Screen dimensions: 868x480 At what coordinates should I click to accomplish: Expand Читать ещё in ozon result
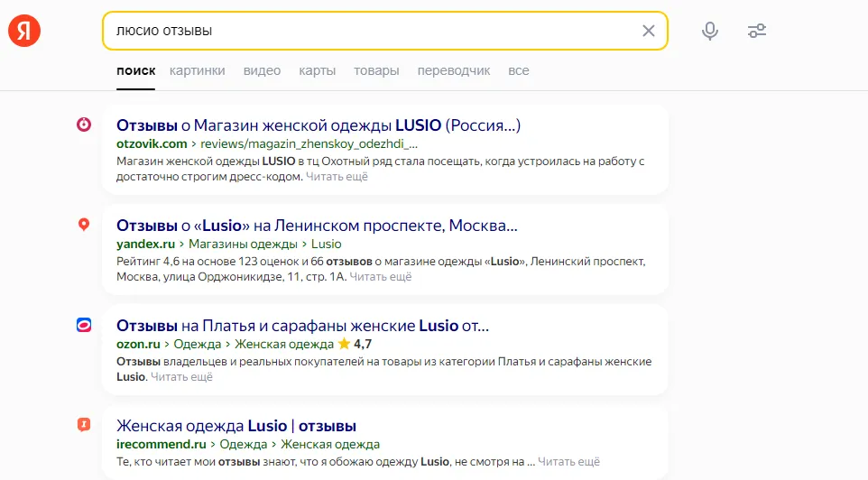[x=181, y=377]
